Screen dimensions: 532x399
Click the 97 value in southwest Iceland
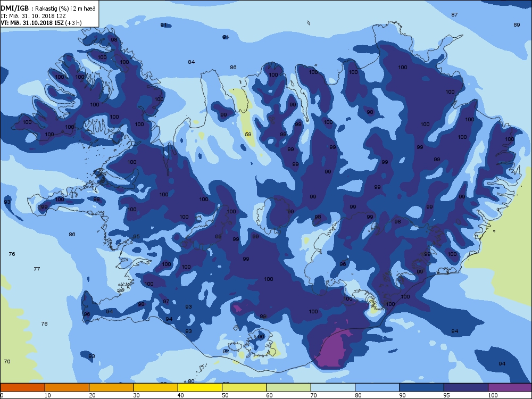(x=166, y=301)
